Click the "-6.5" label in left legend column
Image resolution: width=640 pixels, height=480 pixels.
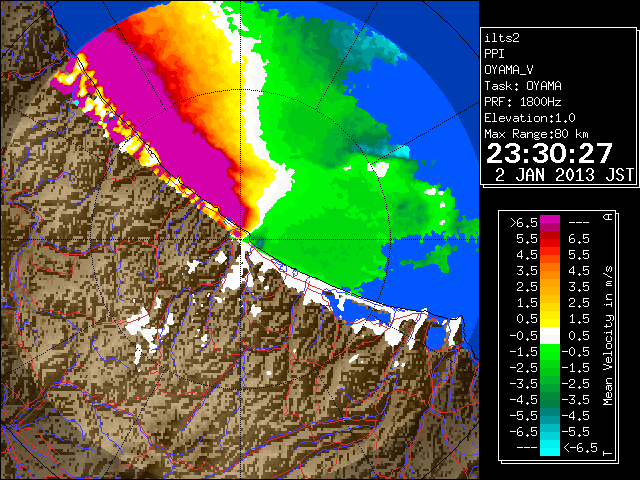[x=524, y=431]
